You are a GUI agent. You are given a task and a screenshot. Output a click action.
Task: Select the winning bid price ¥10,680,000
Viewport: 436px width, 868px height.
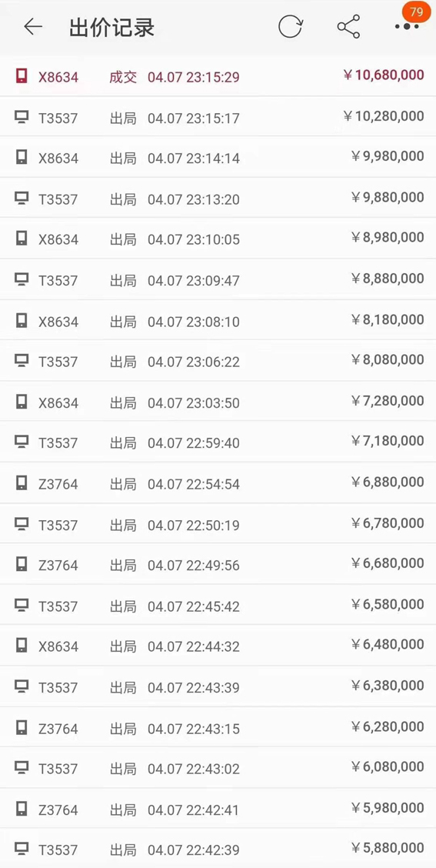click(384, 75)
